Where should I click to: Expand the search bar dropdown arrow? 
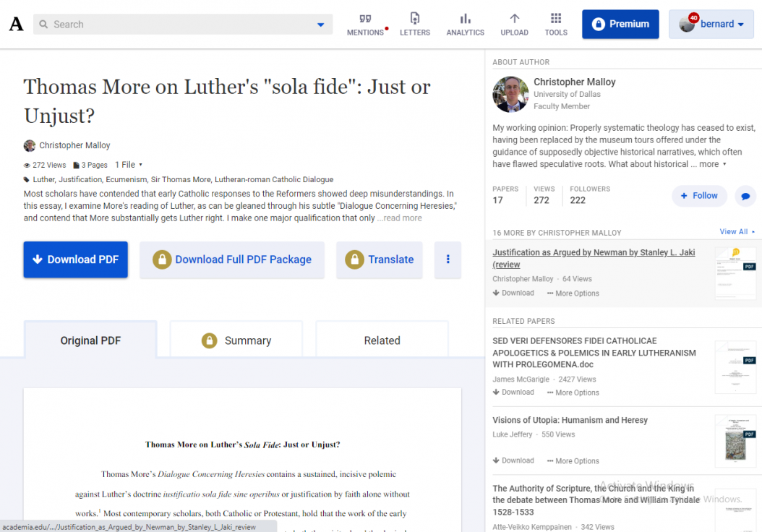pyautogui.click(x=320, y=25)
